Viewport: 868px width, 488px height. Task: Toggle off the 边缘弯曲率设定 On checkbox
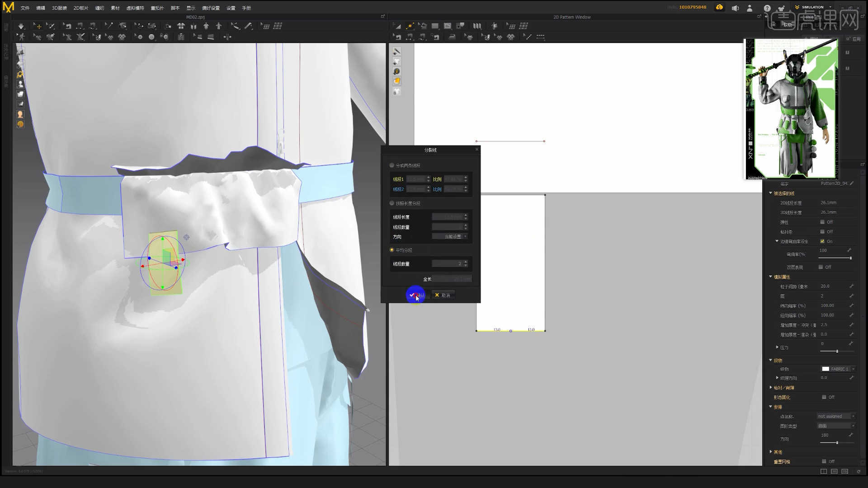pos(823,241)
